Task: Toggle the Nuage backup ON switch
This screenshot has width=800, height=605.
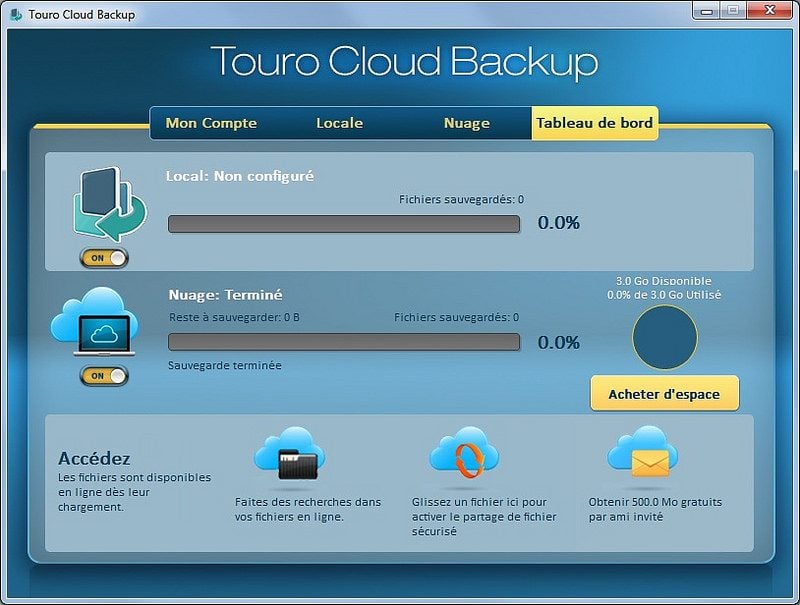Action: tap(104, 376)
